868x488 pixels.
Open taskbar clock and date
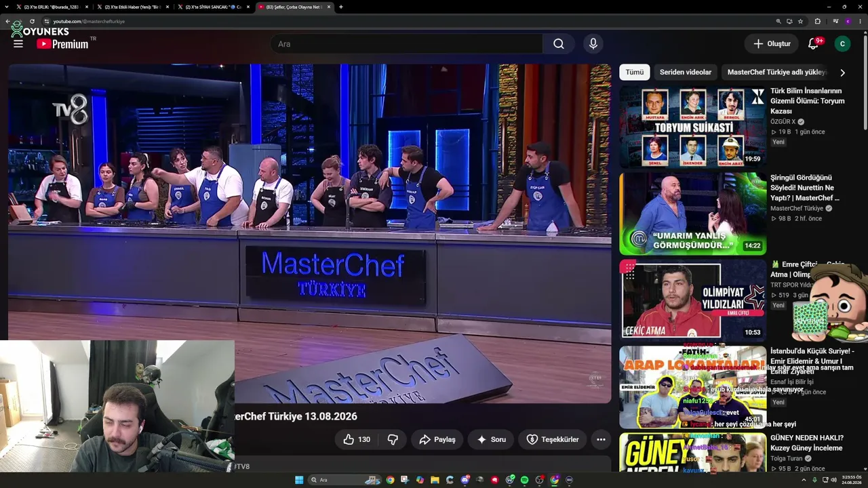(852, 480)
